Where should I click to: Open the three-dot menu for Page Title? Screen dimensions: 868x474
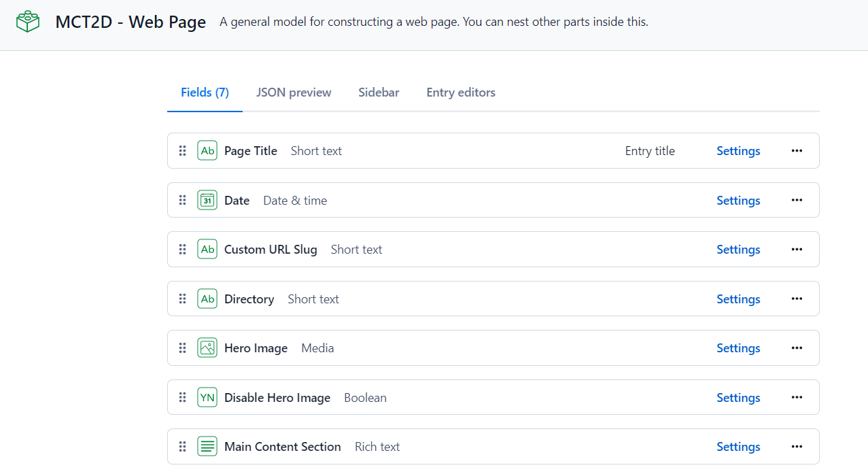(x=797, y=151)
